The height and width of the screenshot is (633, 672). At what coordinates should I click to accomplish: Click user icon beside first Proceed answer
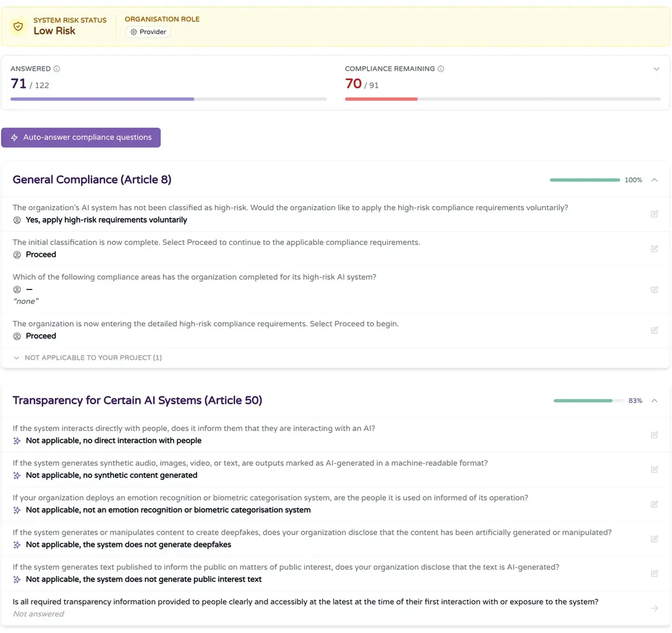[17, 255]
